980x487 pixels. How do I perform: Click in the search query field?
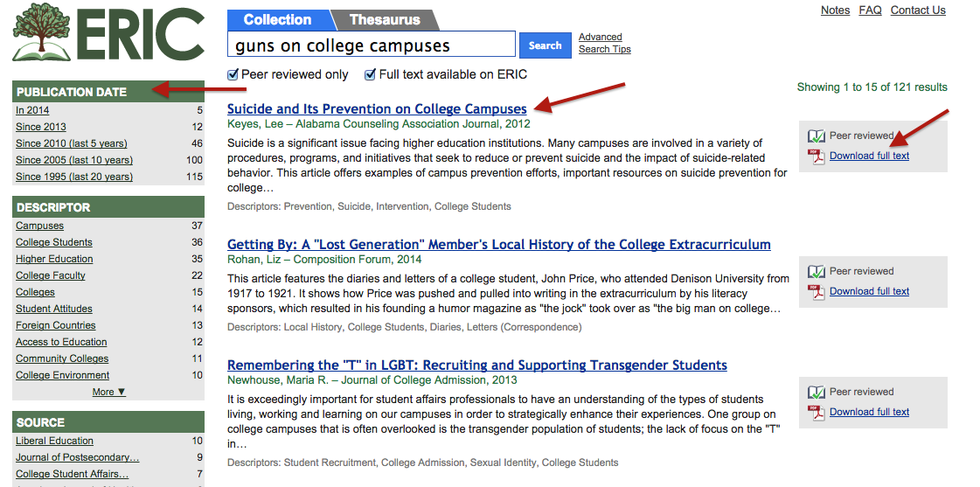(x=372, y=45)
